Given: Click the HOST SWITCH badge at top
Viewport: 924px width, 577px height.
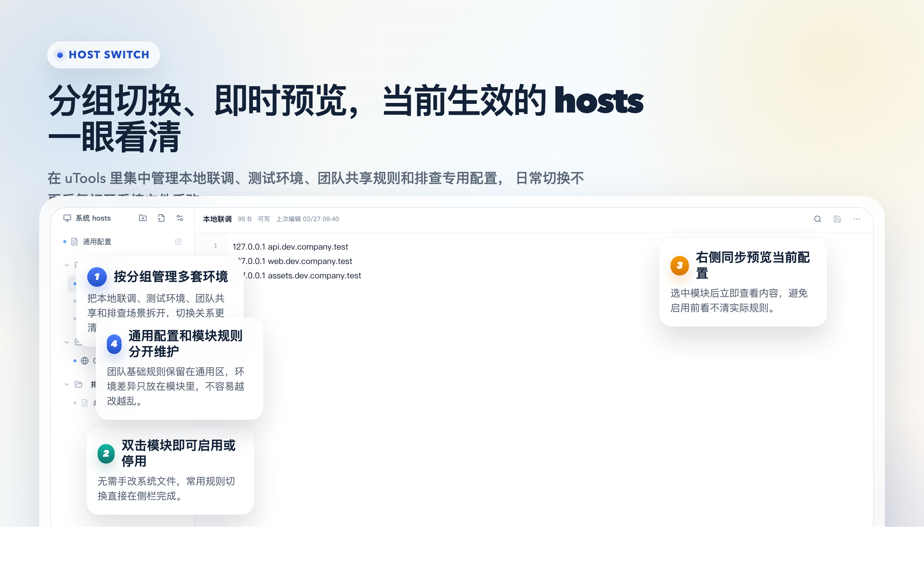Looking at the screenshot, I should [103, 55].
